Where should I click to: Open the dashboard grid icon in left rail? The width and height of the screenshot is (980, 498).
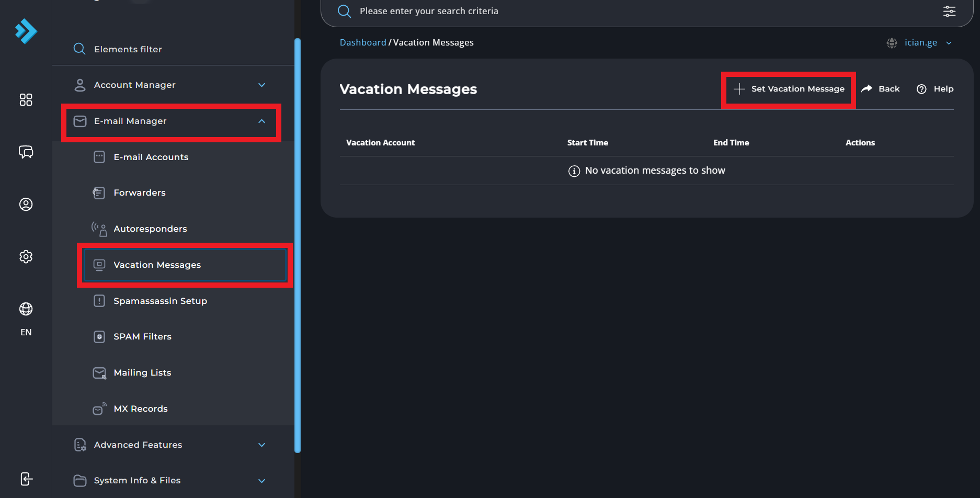click(x=26, y=99)
